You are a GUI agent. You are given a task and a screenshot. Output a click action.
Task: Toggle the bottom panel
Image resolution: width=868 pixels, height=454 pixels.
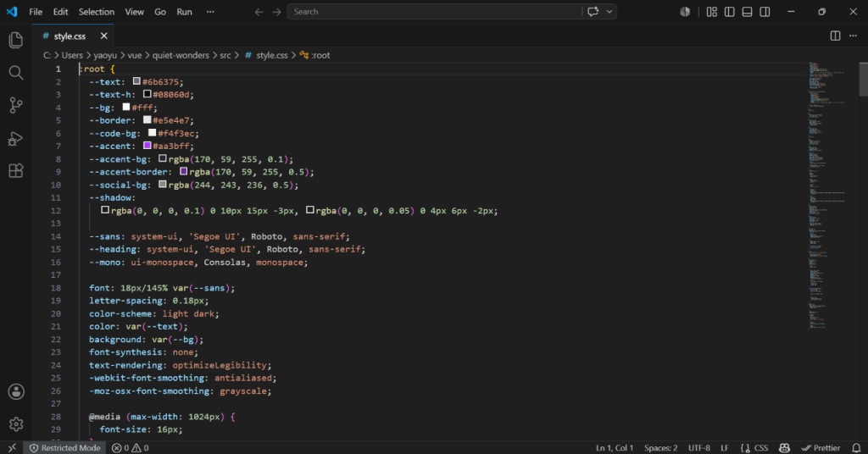748,12
